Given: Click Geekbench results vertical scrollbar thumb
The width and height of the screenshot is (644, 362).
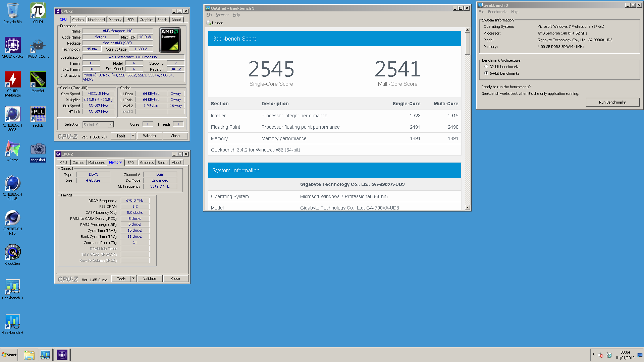Looking at the screenshot, I should coord(467,44).
